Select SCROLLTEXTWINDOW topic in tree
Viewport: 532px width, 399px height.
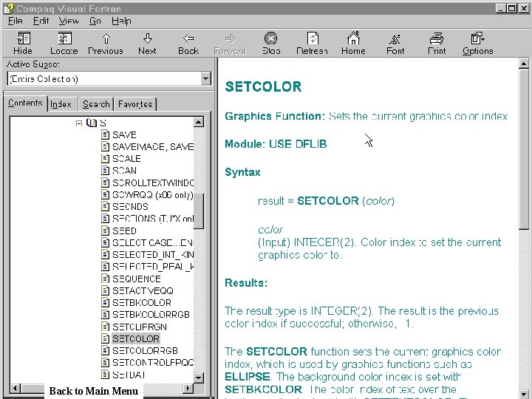point(153,183)
